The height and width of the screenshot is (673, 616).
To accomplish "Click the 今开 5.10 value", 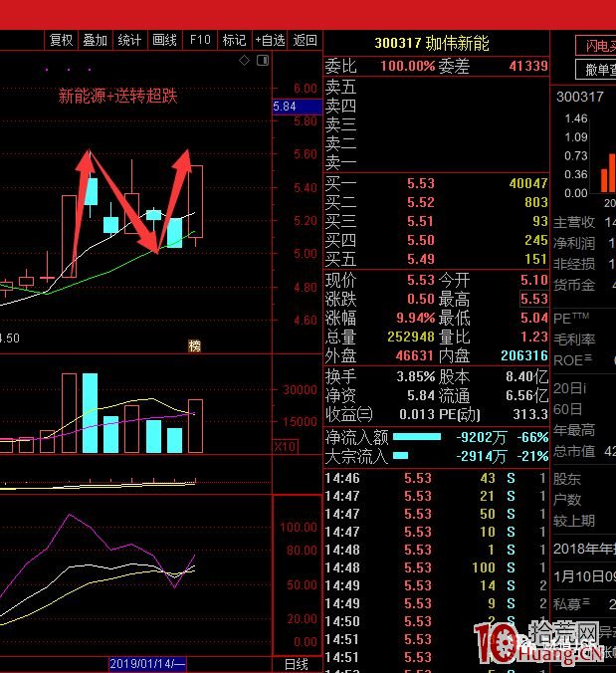I will (534, 280).
